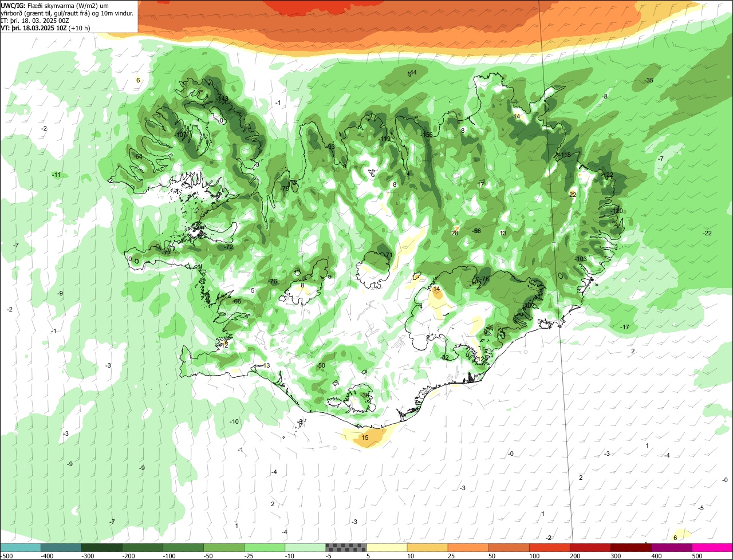
Task: Click the legend swatch between 50 and 100
Action: (509, 547)
